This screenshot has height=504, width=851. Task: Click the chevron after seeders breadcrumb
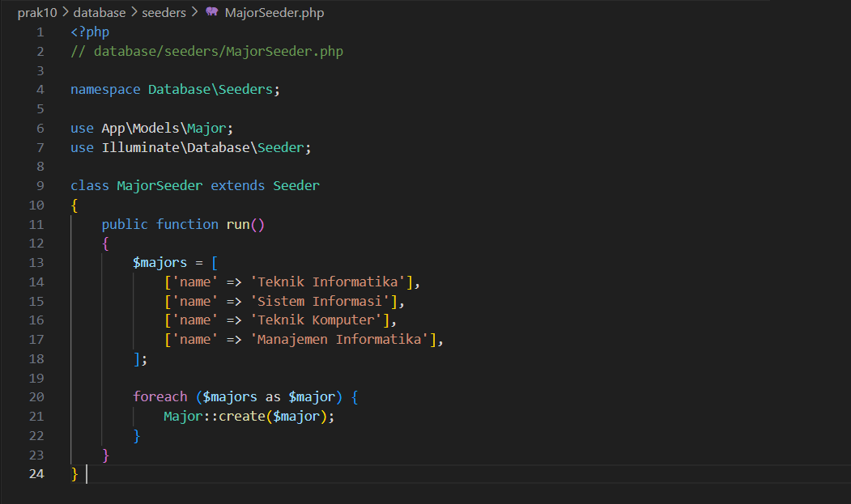(194, 13)
